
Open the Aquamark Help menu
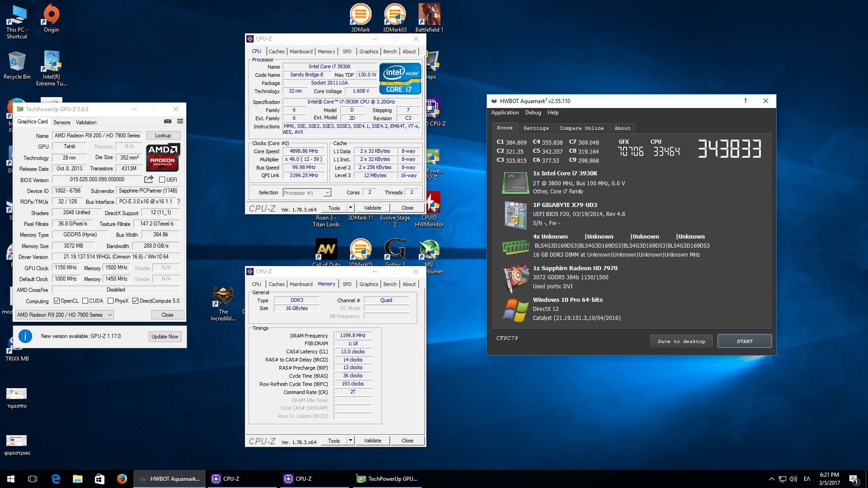[553, 113]
